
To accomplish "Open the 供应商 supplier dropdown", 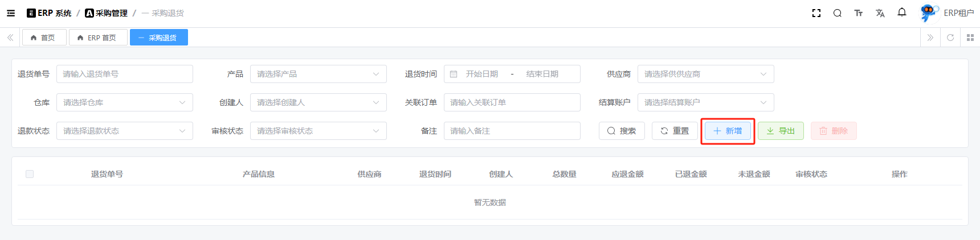I will tap(705, 74).
